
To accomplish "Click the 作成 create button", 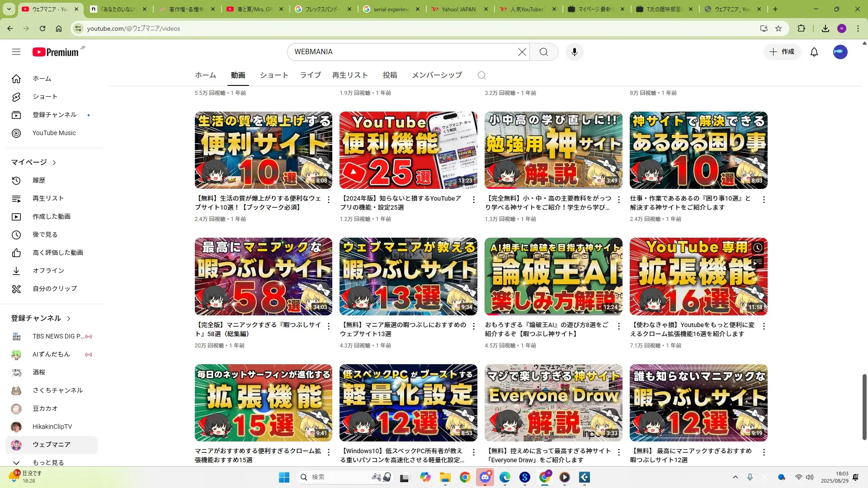I will (x=782, y=52).
